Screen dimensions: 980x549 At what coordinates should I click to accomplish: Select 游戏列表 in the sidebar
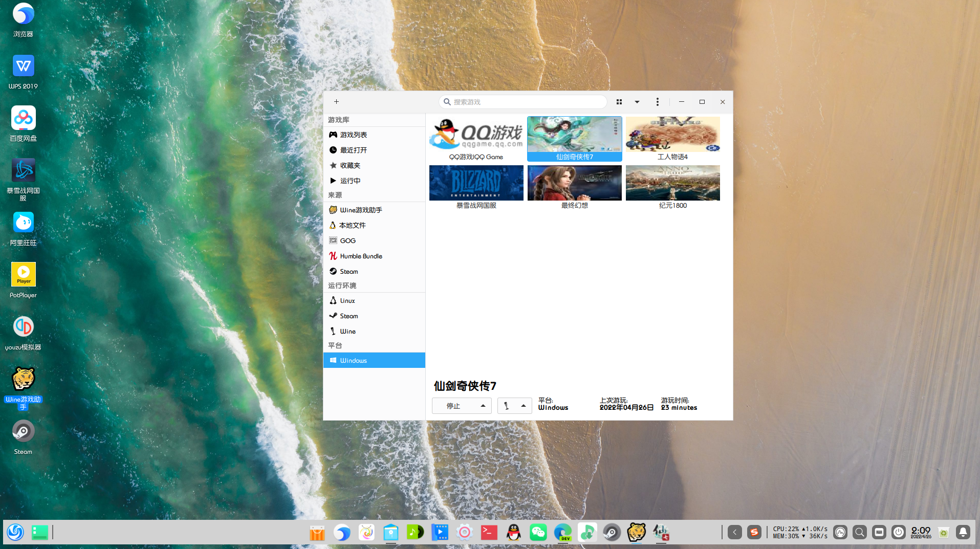(x=353, y=135)
